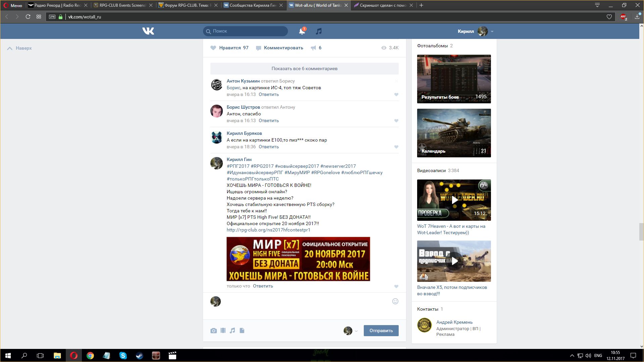Open the ABP adblock extension icon
This screenshot has height=362, width=644.
click(624, 17)
